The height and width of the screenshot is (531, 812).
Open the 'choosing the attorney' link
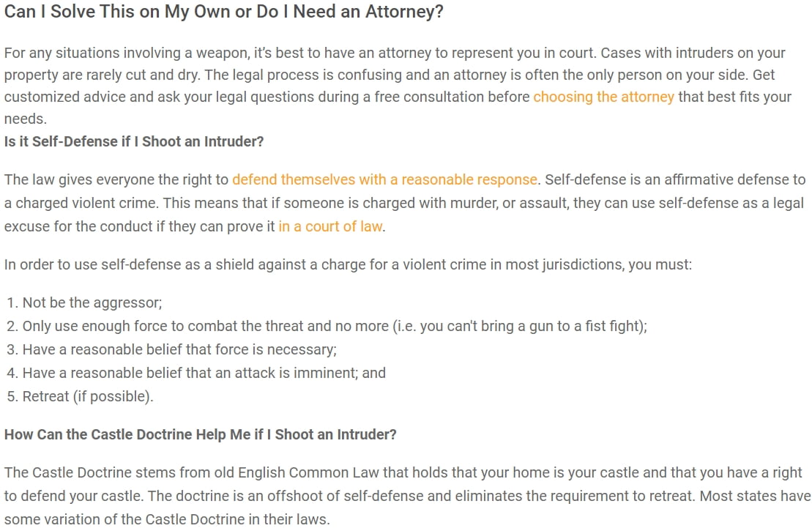(603, 97)
